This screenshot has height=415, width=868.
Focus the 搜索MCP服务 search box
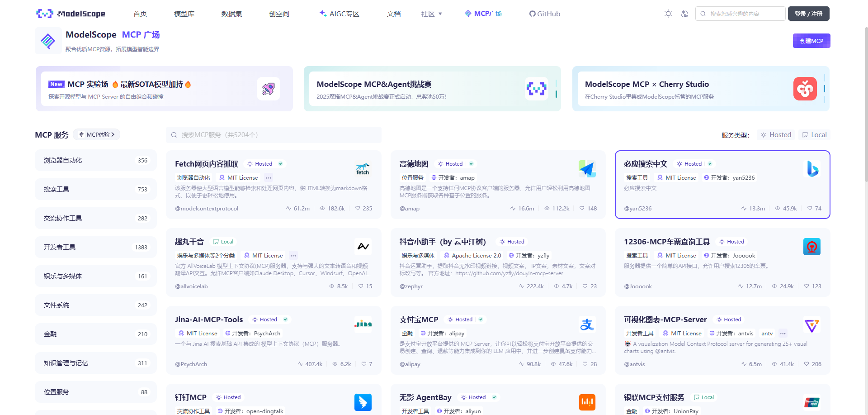(x=274, y=135)
